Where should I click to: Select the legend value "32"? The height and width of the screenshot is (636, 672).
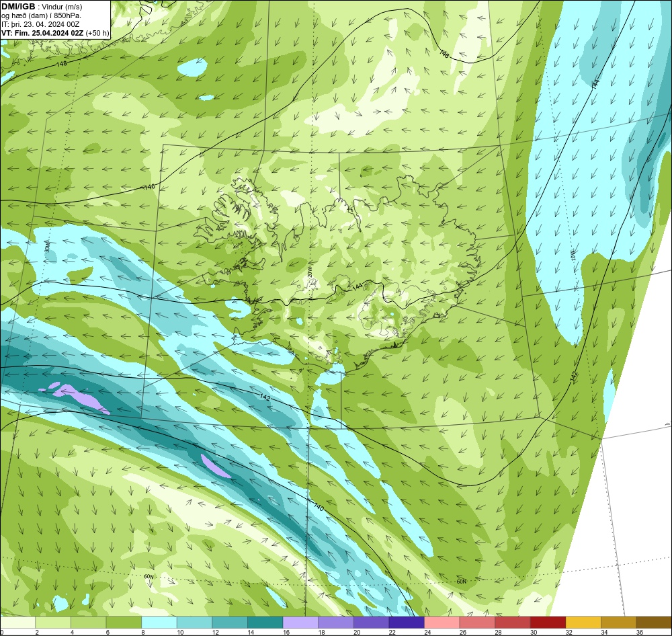point(569,632)
